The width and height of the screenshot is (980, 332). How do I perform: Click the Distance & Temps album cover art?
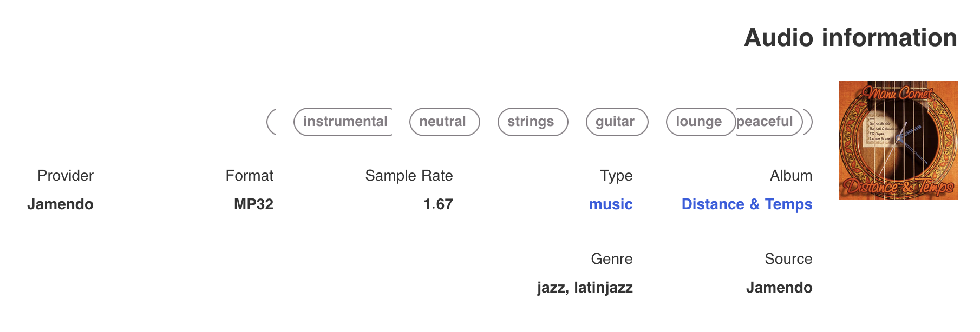898,142
